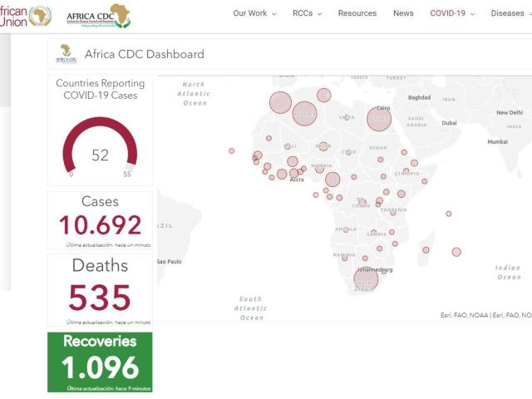Click the Cases last update text

108,244
